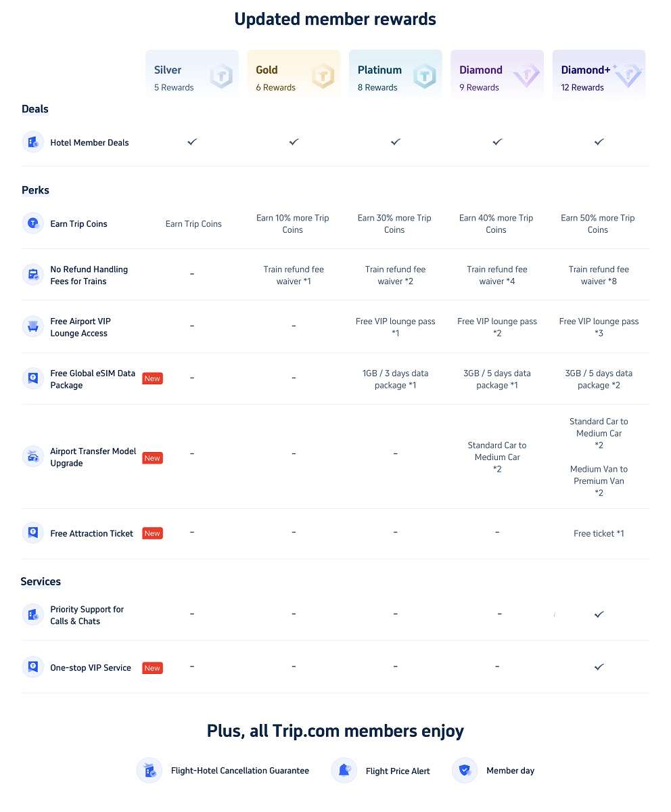Click the New badge beside Free Attraction Ticket
The width and height of the screenshot is (671, 812).
(152, 533)
